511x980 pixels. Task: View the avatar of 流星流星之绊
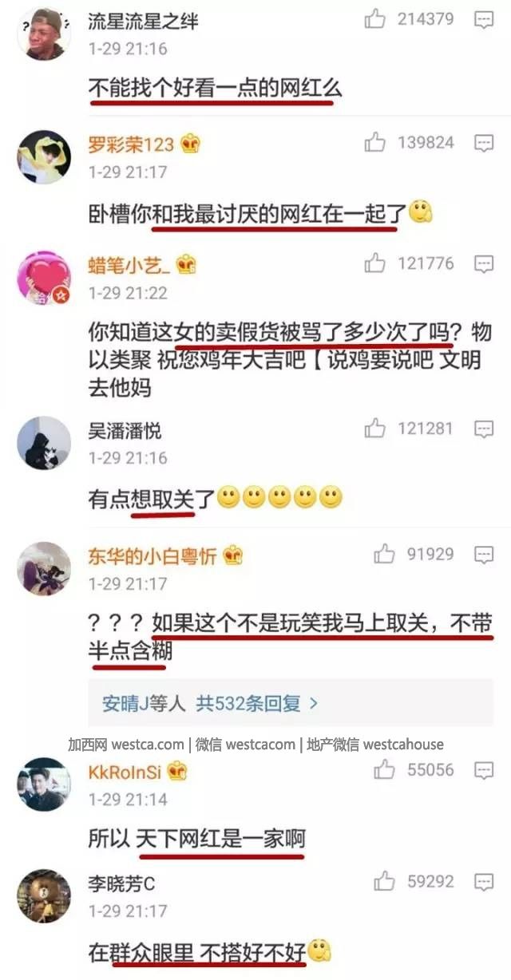(x=43, y=33)
